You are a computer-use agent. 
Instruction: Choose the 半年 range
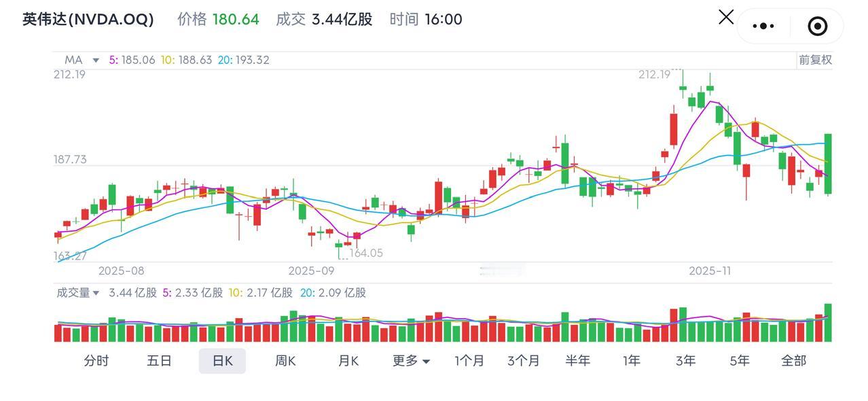point(577,361)
